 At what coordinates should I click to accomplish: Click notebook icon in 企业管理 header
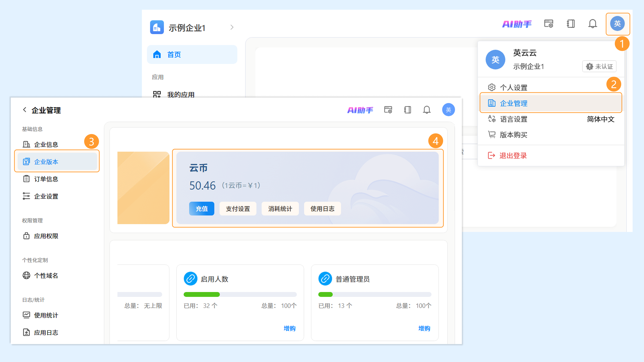407,110
